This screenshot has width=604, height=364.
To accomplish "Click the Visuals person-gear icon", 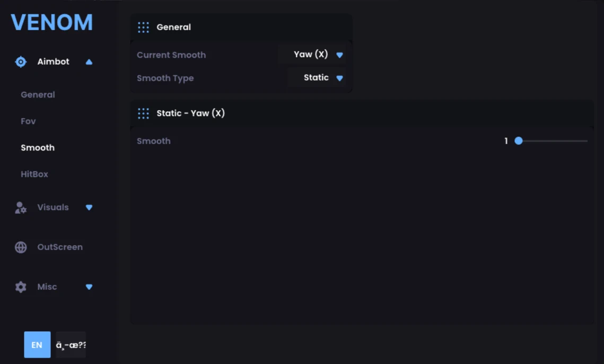I will pyautogui.click(x=21, y=207).
